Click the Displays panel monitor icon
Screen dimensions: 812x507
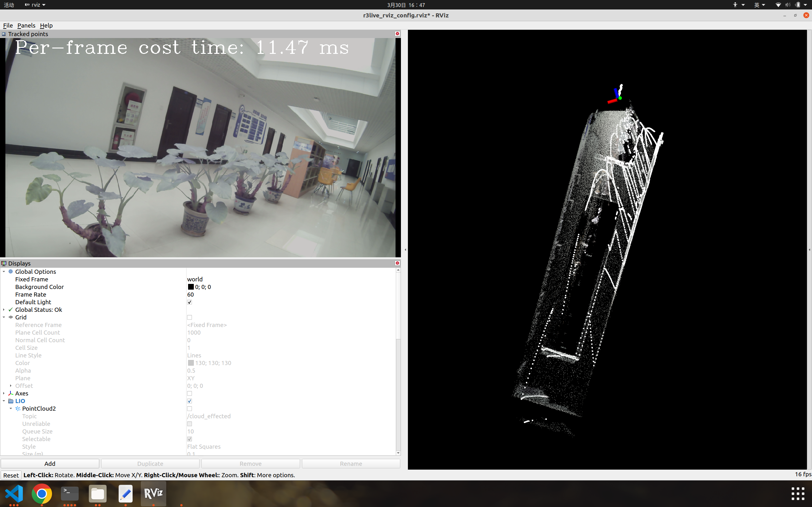coord(4,263)
